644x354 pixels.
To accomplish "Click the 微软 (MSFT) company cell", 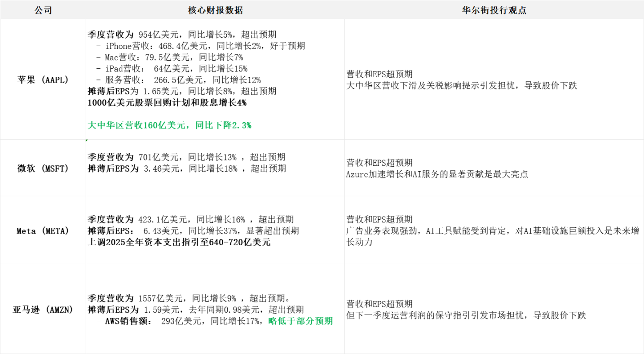I will pyautogui.click(x=43, y=168).
